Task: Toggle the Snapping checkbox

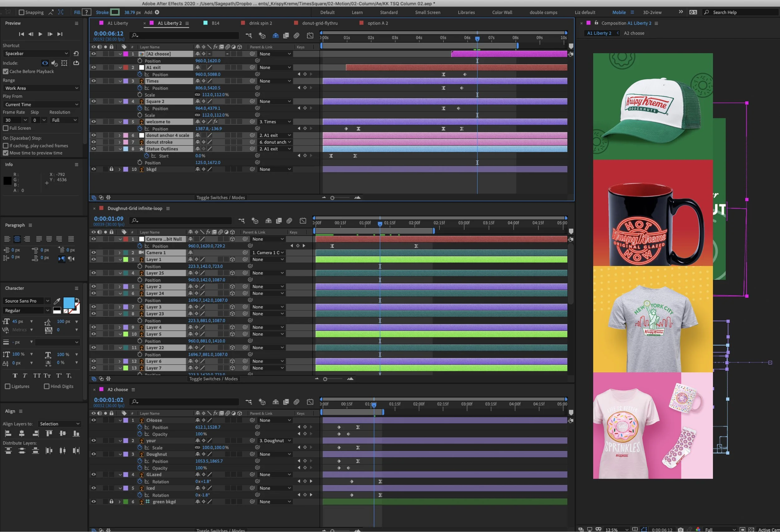Action: [22, 12]
